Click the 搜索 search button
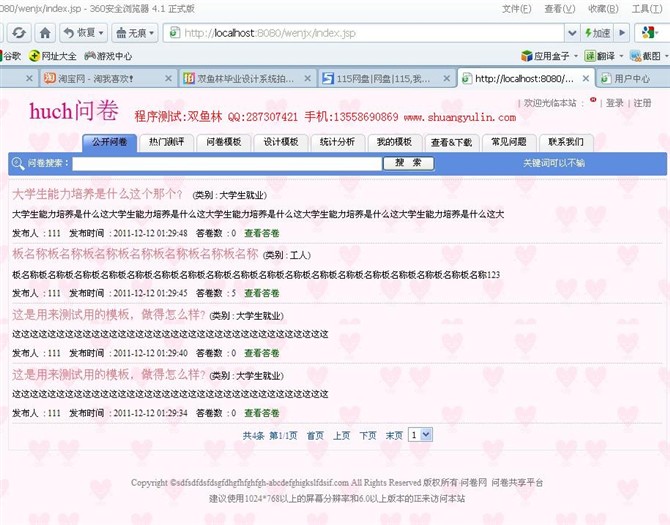 (408, 163)
